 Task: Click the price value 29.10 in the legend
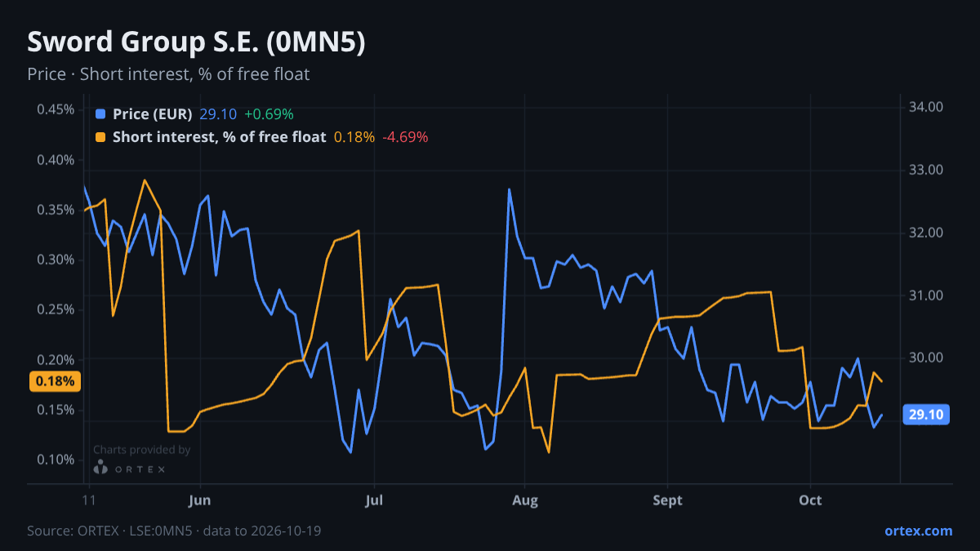click(x=218, y=114)
